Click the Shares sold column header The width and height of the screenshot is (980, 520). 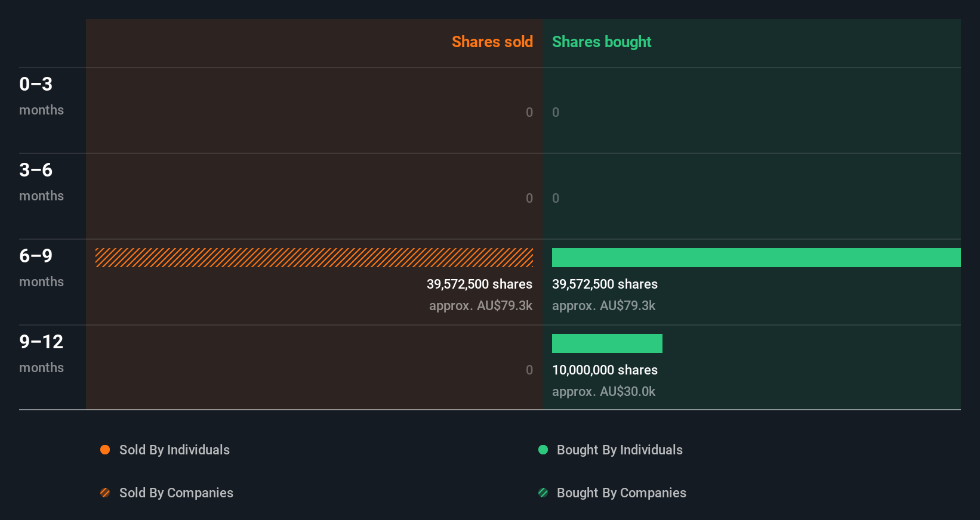click(x=492, y=42)
